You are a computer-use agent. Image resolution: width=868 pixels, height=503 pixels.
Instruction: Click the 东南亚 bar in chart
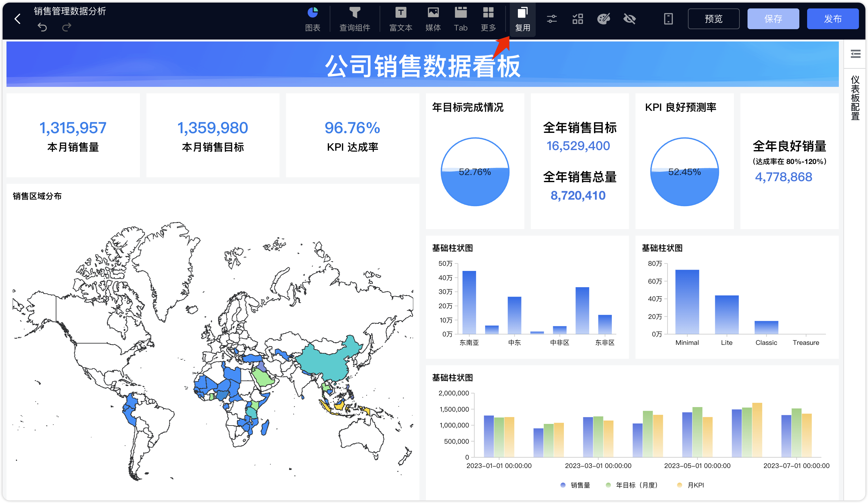(469, 302)
